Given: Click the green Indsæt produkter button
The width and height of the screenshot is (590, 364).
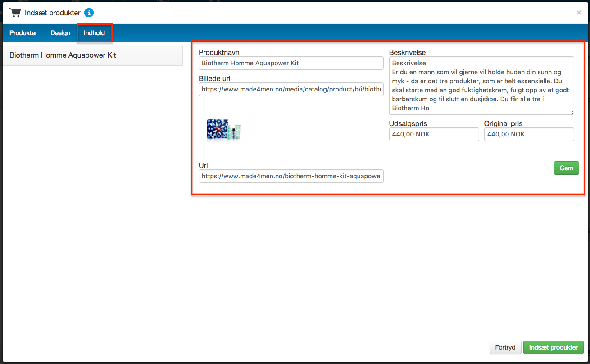Looking at the screenshot, I should coord(554,347).
